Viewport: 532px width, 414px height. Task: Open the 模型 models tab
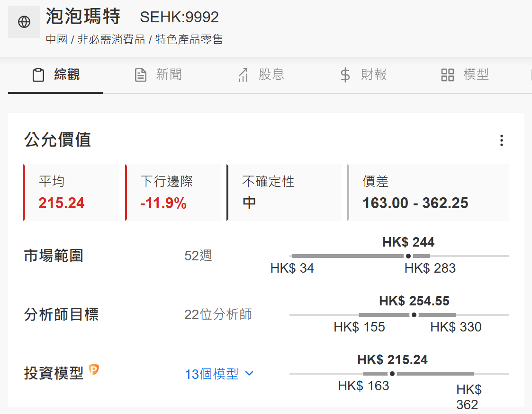coord(465,75)
